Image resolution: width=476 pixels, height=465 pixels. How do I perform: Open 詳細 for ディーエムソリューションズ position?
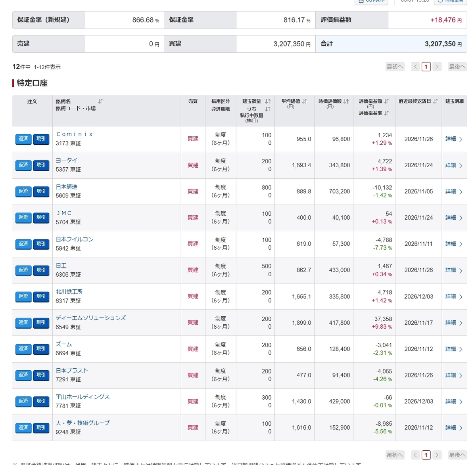[x=454, y=323]
